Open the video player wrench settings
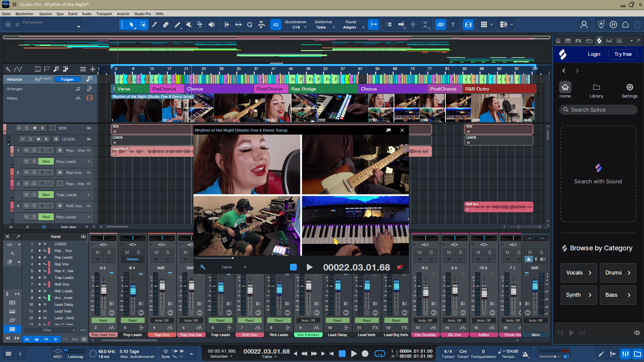 coord(203,267)
